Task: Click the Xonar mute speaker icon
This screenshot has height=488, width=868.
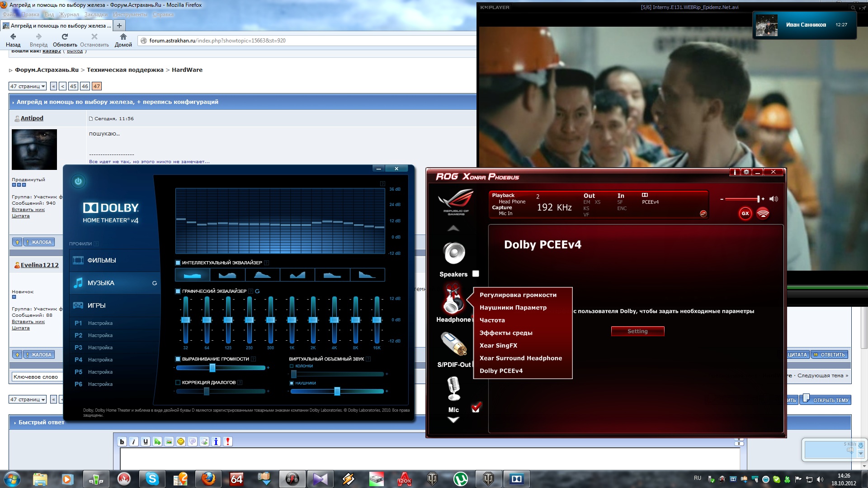Action: click(774, 199)
